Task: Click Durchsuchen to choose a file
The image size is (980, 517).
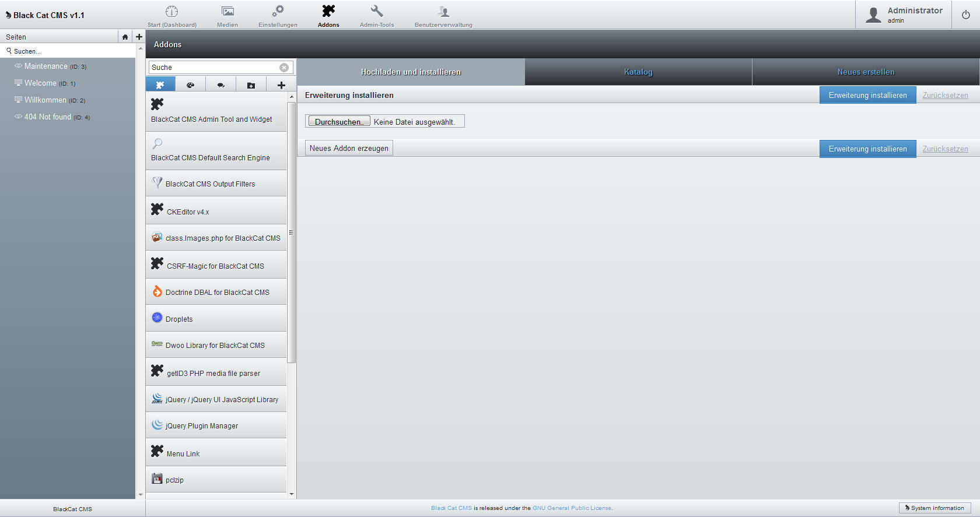Action: pyautogui.click(x=339, y=121)
